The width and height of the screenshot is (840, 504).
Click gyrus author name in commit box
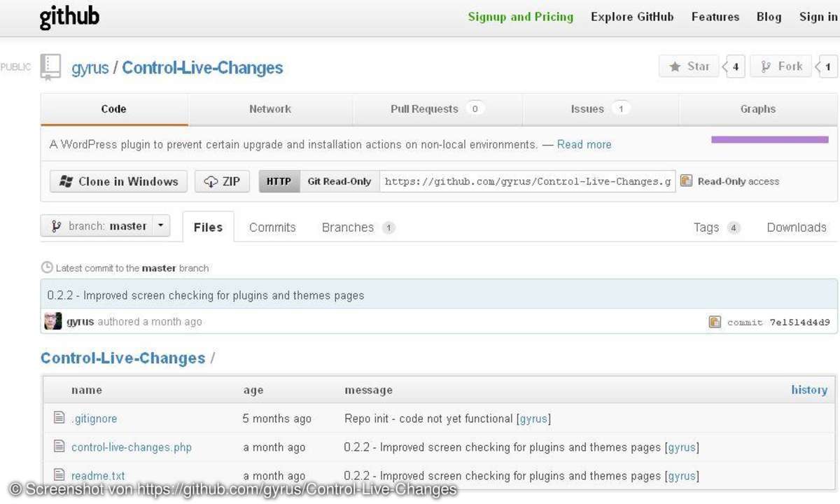[x=80, y=321]
